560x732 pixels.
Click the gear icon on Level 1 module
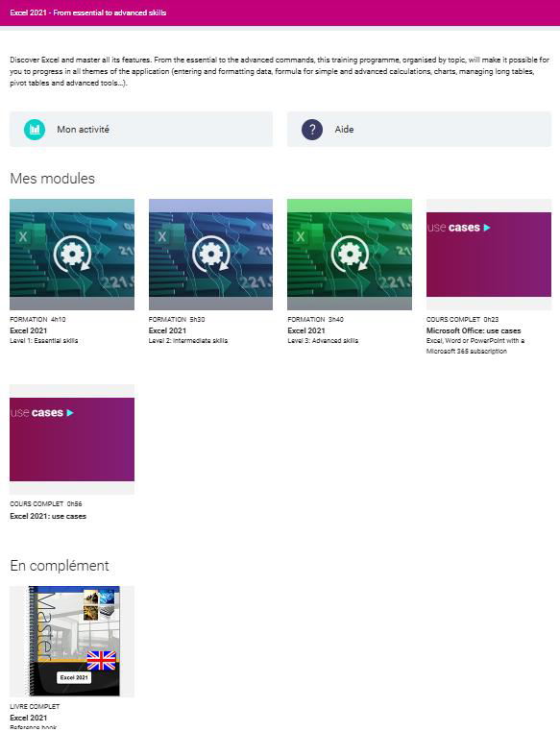click(x=72, y=255)
